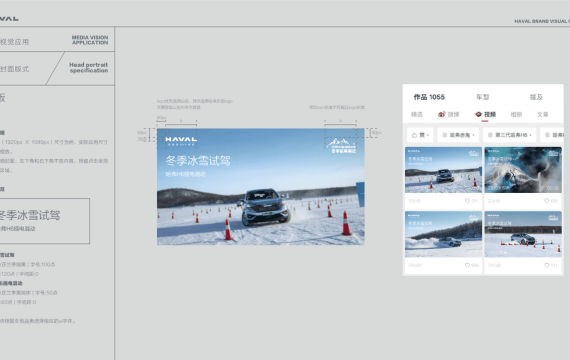Click the MEDIA VISION APPLICATION heading
This screenshot has width=570, height=360.
click(90, 40)
